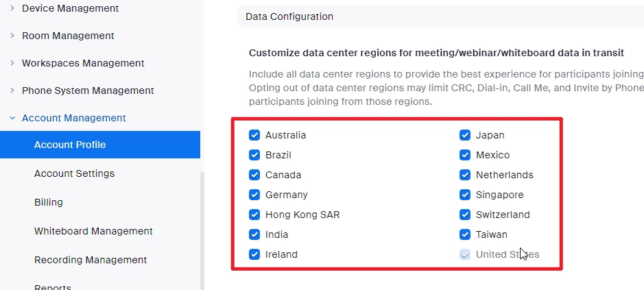Expand Workspaces Management in sidebar

(83, 63)
